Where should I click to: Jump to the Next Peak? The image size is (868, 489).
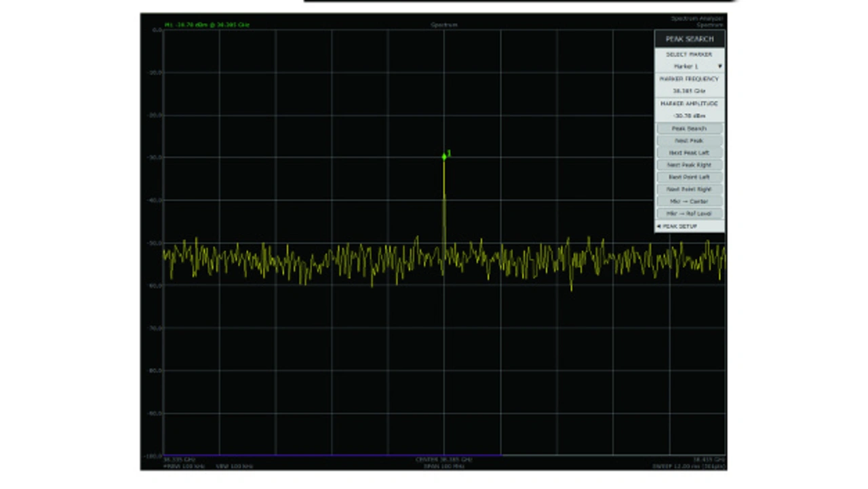click(x=689, y=140)
